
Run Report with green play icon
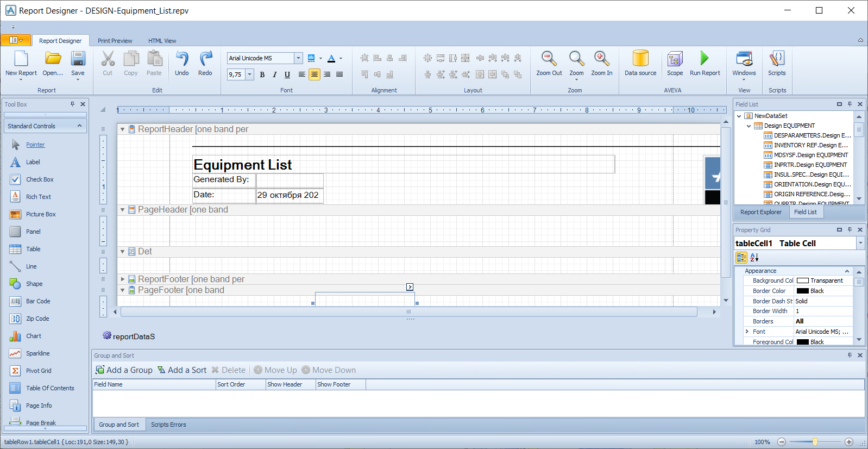[705, 58]
